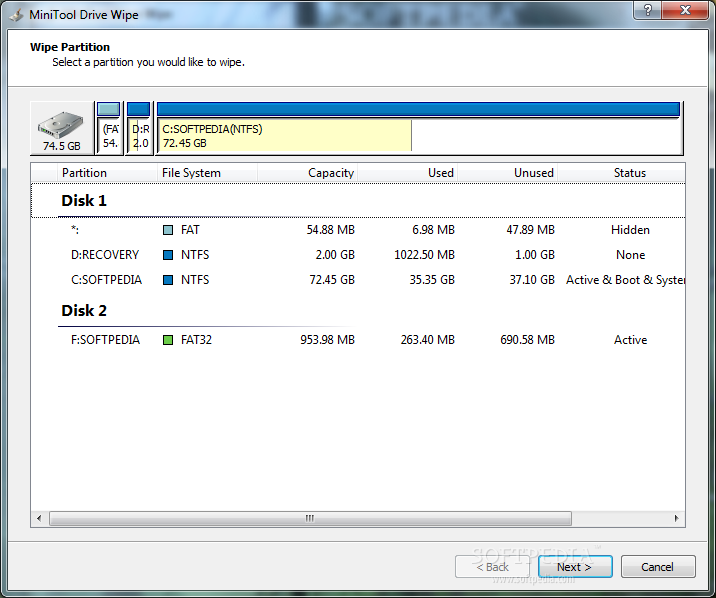Cancel the wipe wizard
Image resolution: width=716 pixels, height=598 pixels.
point(658,567)
